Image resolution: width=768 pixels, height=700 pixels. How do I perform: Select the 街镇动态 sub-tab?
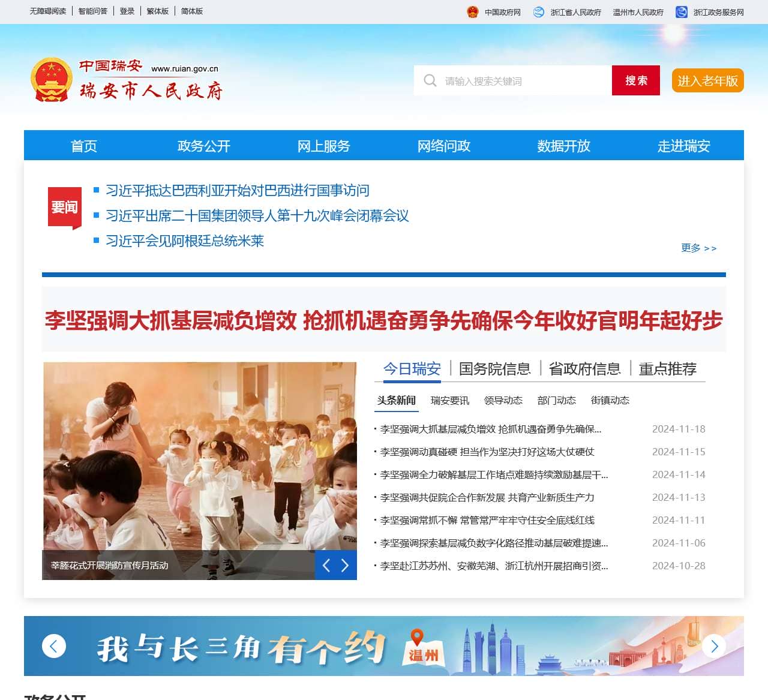pos(610,400)
